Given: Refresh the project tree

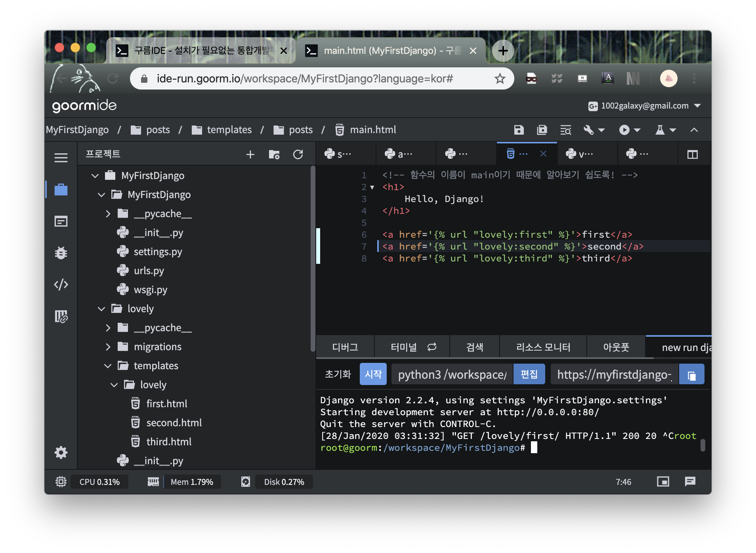Looking at the screenshot, I should [x=298, y=154].
